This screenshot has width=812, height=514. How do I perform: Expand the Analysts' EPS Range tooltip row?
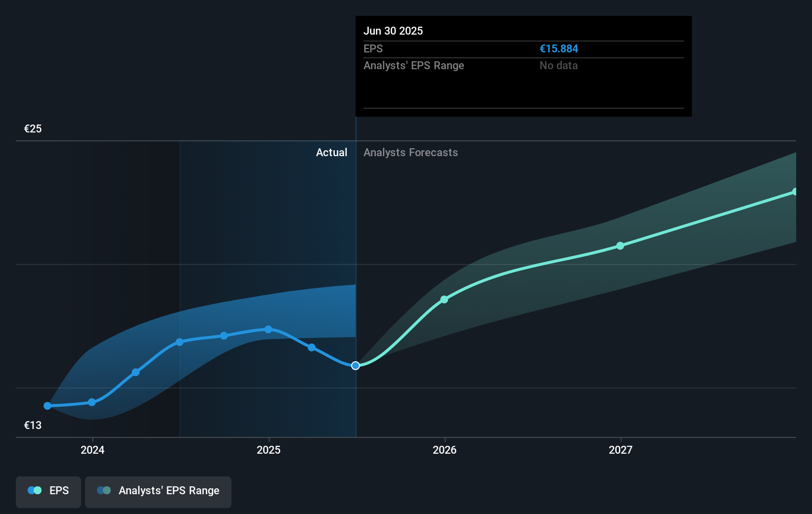[414, 65]
